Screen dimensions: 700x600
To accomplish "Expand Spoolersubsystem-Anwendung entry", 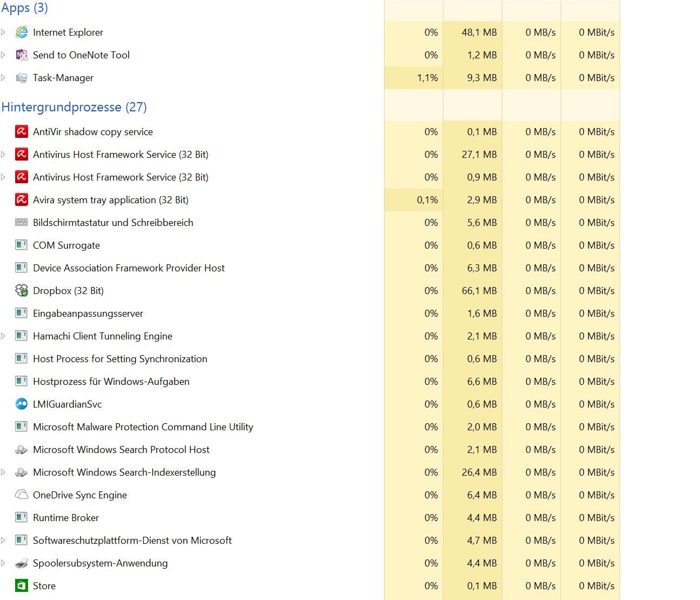I will (x=3, y=563).
